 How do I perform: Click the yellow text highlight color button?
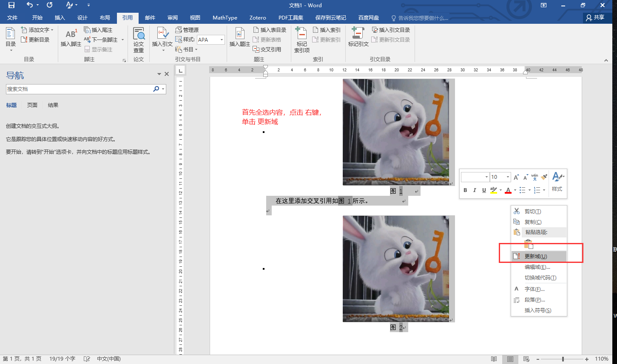coord(493,190)
